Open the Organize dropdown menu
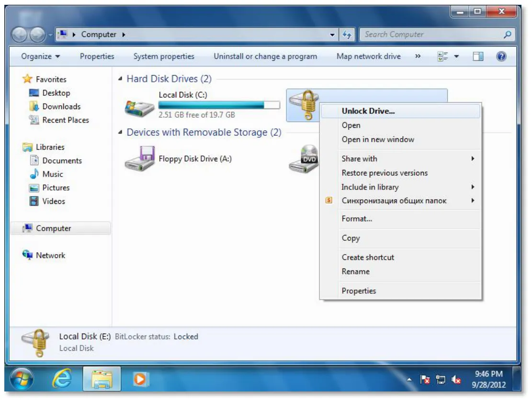Image resolution: width=532 pixels, height=402 pixels. 40,56
